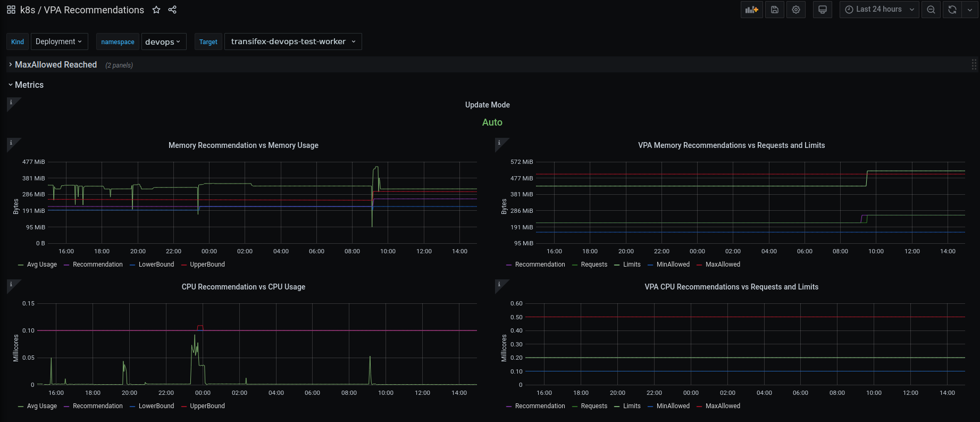The image size is (980, 422).
Task: Click the Memory Recommendation vs Memory Usage title
Action: point(243,145)
